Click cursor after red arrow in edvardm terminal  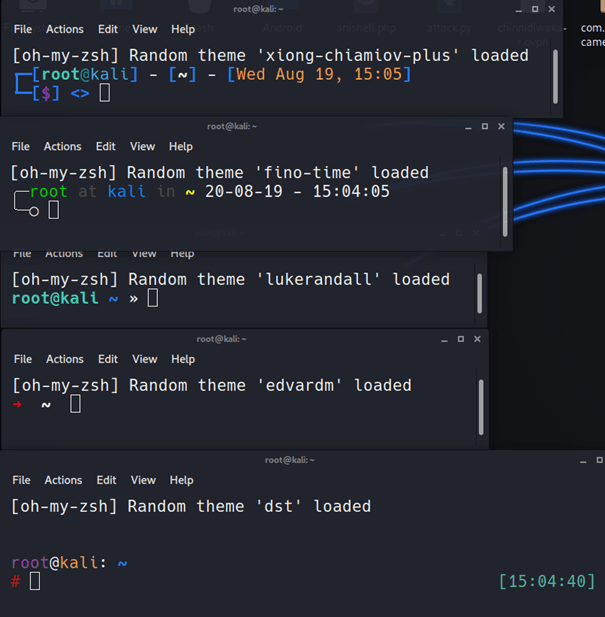click(76, 404)
